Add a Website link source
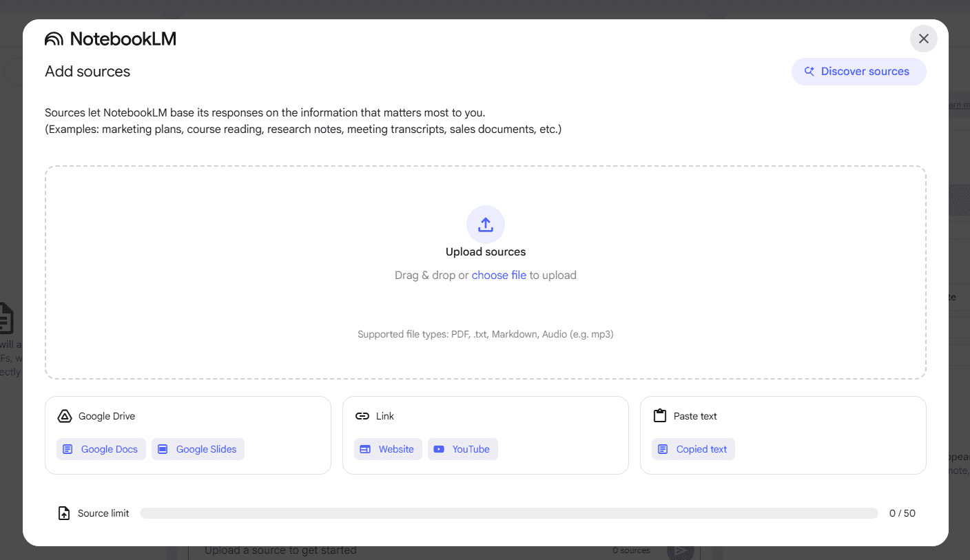Viewport: 970px width, 560px height. point(388,449)
